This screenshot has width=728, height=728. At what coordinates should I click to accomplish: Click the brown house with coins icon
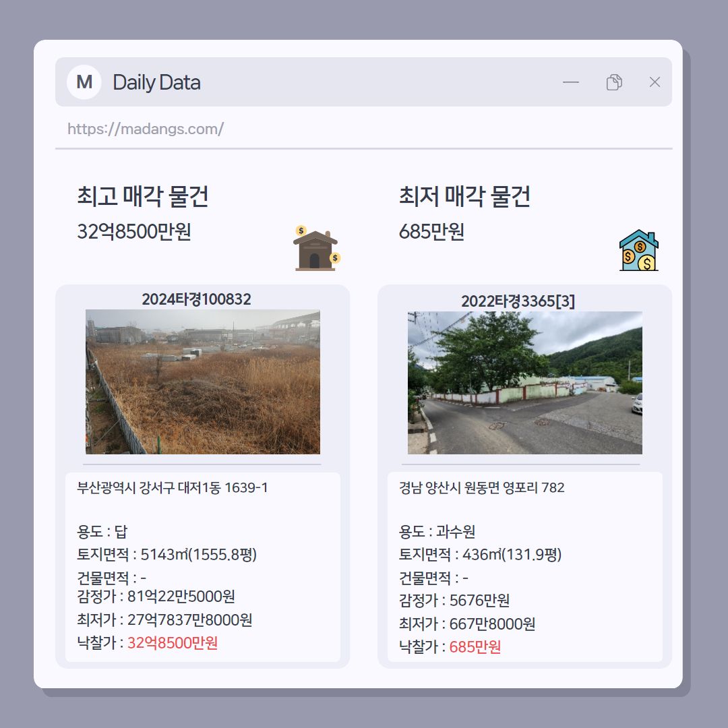(317, 248)
